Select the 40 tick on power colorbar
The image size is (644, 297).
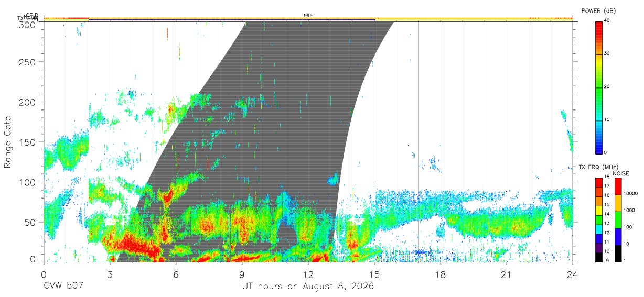click(x=608, y=20)
